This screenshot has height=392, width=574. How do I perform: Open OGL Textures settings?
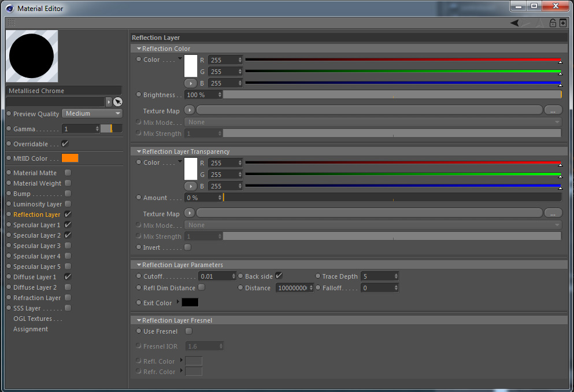click(x=38, y=319)
